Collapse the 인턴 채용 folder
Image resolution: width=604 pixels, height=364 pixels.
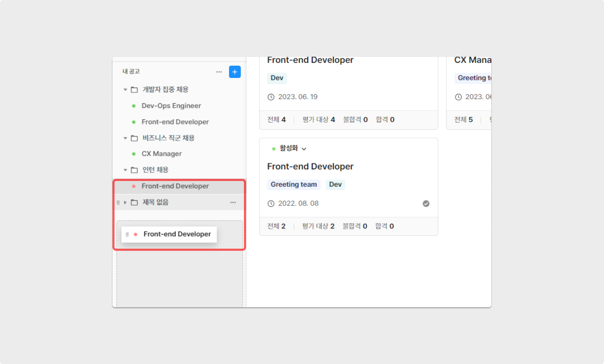pos(125,170)
